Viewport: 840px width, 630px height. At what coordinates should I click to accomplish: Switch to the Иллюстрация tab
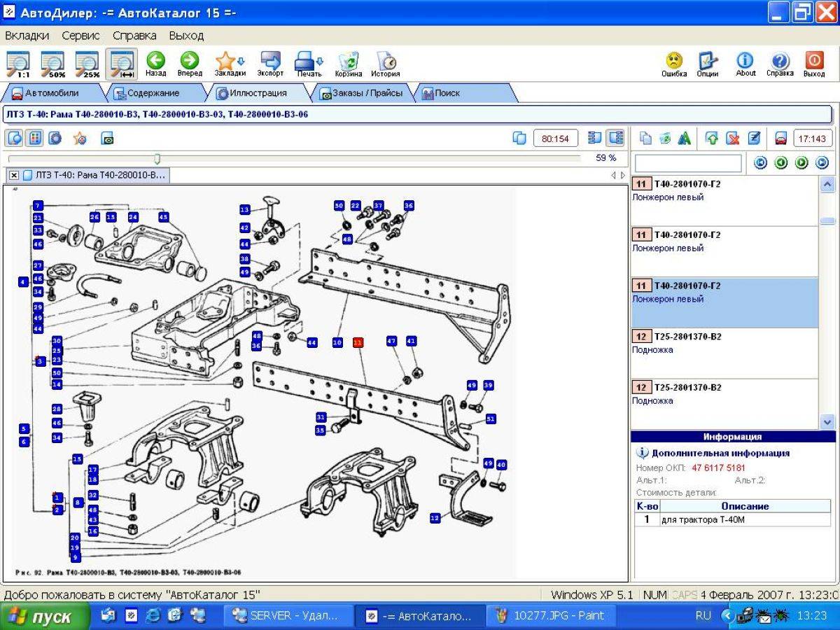(258, 92)
